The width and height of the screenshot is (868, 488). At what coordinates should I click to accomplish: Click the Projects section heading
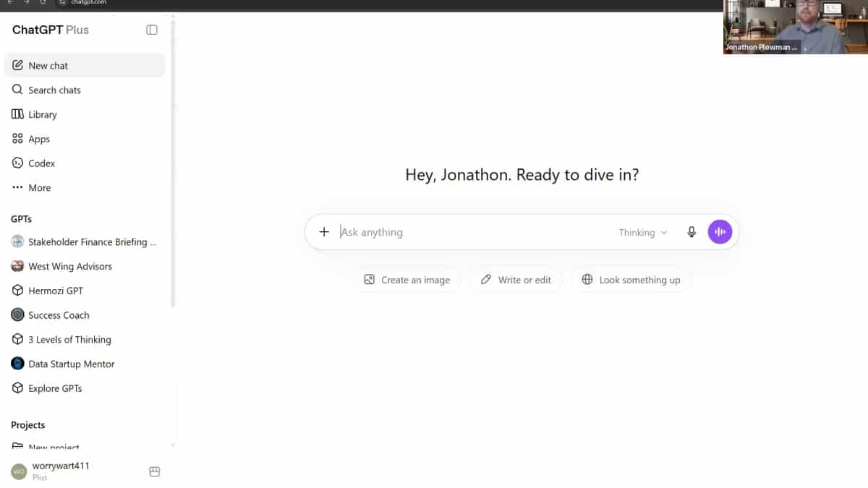28,425
